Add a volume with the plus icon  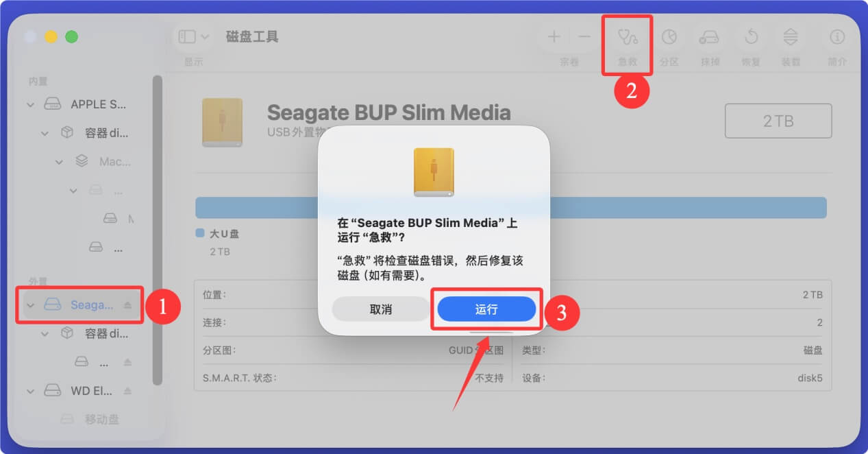point(553,36)
